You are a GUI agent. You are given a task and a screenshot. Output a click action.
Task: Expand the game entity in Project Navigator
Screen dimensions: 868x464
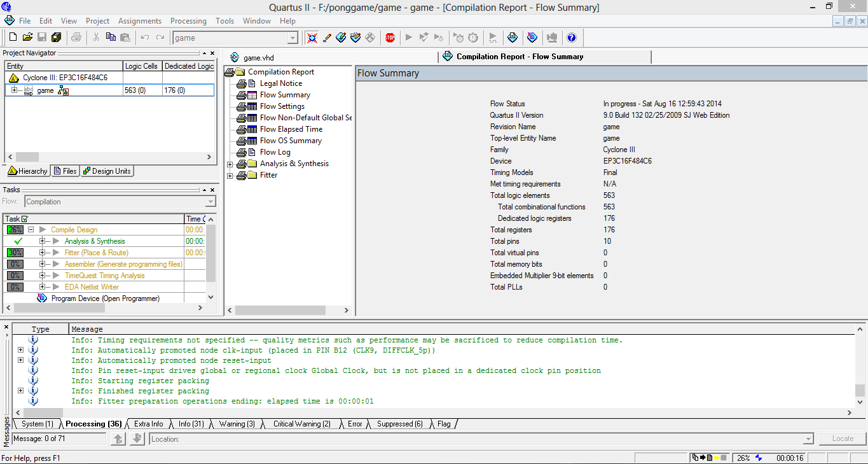pyautogui.click(x=14, y=90)
